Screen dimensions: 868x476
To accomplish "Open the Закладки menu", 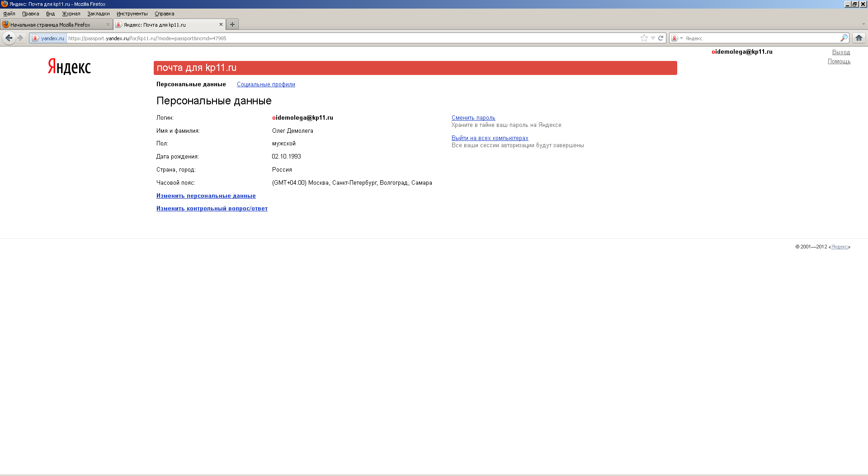I will (98, 14).
